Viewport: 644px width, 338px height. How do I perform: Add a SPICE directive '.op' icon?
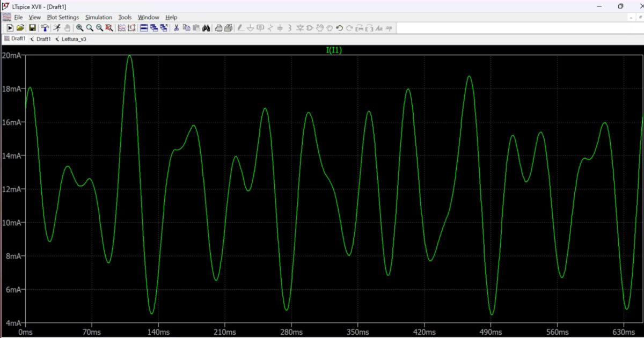coord(389,27)
